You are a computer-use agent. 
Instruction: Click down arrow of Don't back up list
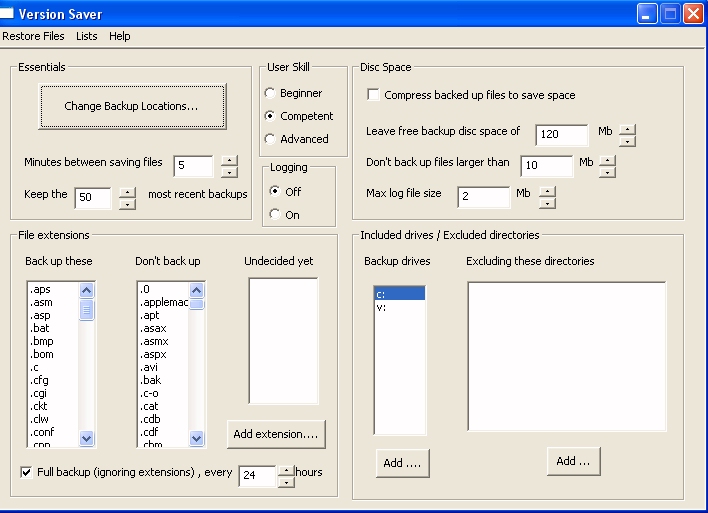click(x=196, y=438)
